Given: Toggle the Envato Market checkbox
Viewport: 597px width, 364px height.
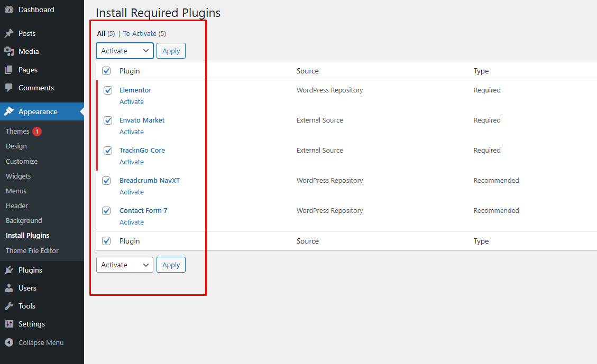Looking at the screenshot, I should pyautogui.click(x=108, y=120).
